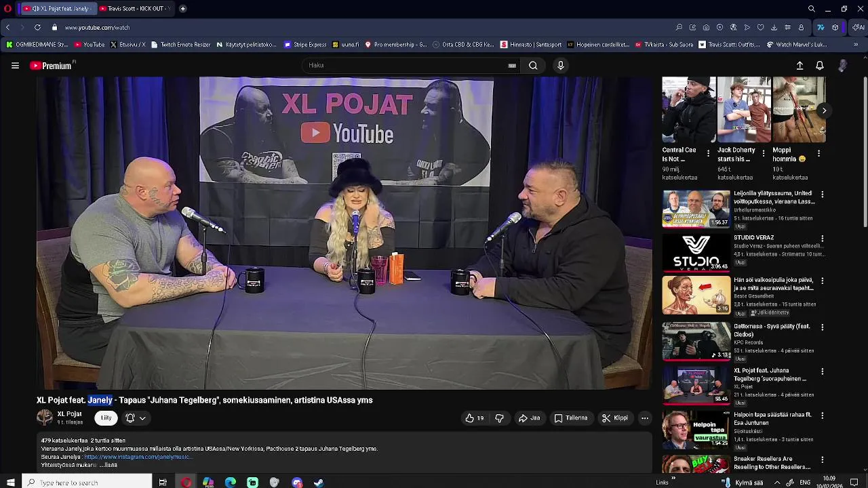Open three-dot menu for Helpoin tapa video
Image resolution: width=868 pixels, height=488 pixels.
click(823, 415)
